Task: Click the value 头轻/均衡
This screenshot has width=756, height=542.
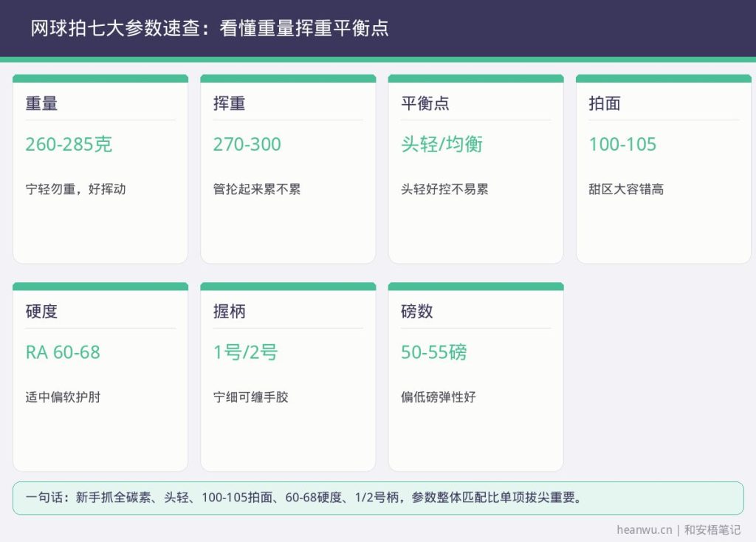Action: 441,144
